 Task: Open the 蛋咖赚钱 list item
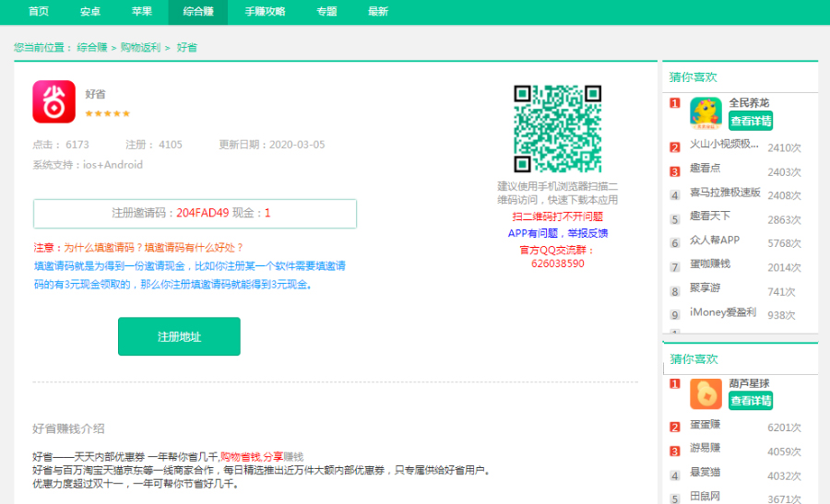[x=710, y=264]
